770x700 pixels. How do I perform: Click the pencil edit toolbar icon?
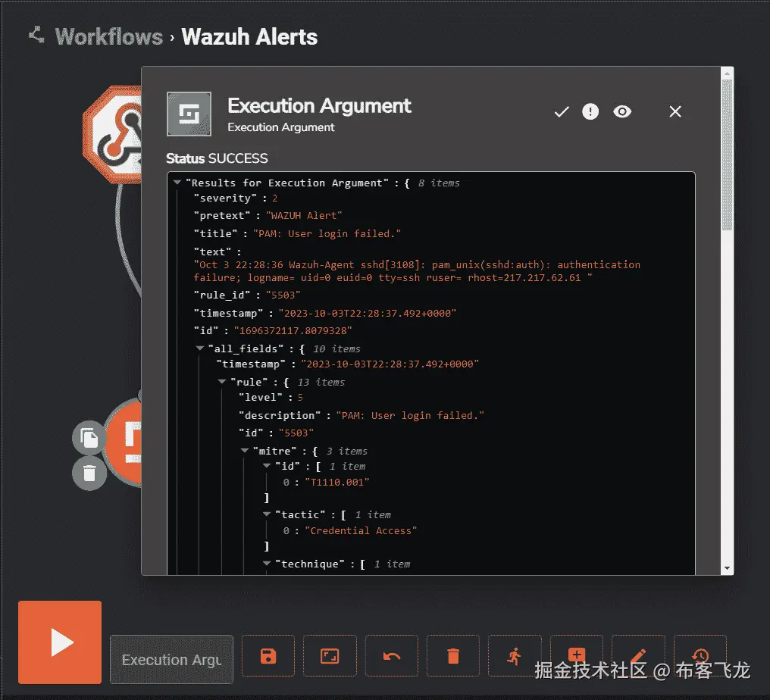(638, 656)
